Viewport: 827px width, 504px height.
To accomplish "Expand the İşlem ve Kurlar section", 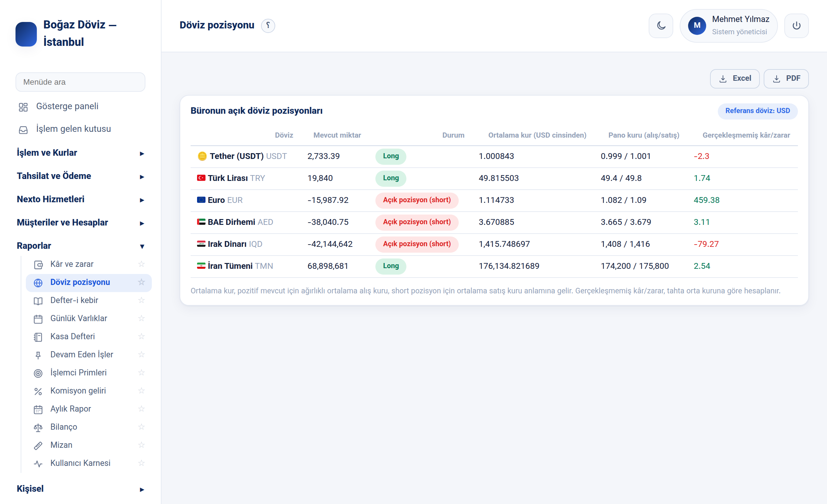I will coord(80,153).
